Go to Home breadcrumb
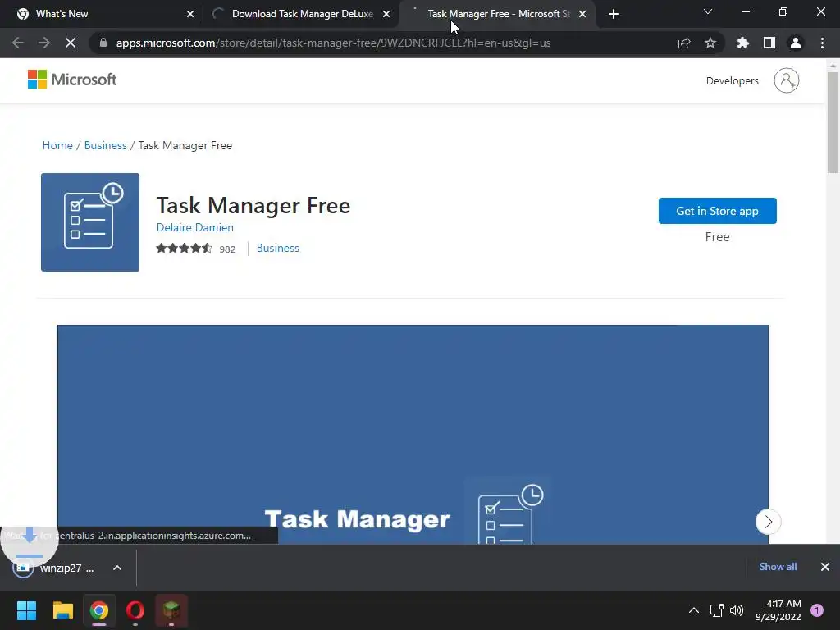The height and width of the screenshot is (630, 840). click(57, 145)
